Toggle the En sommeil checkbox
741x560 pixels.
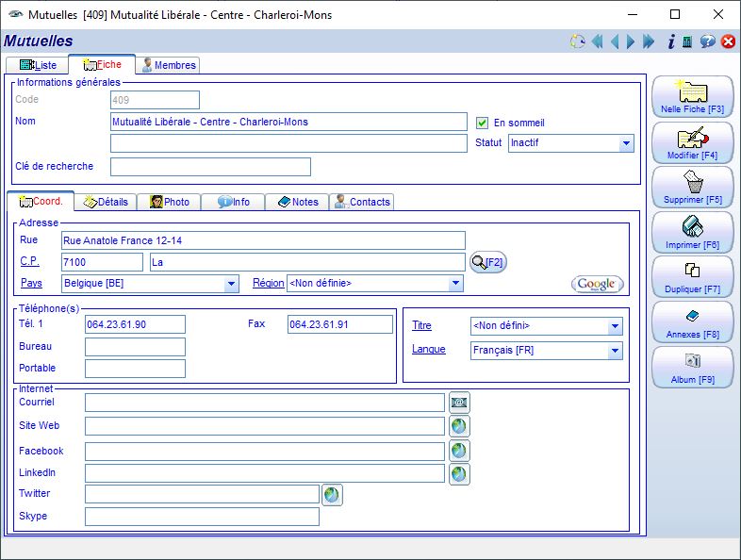pyautogui.click(x=482, y=123)
